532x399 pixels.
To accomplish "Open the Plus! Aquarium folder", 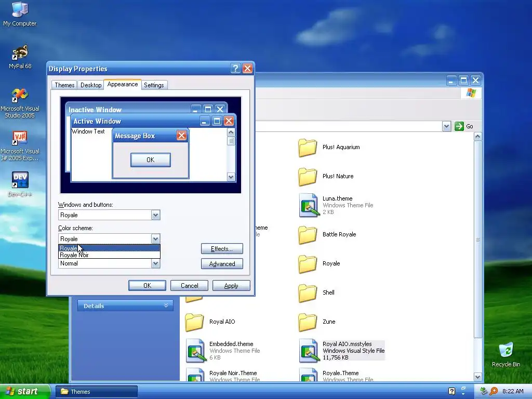I will click(308, 148).
